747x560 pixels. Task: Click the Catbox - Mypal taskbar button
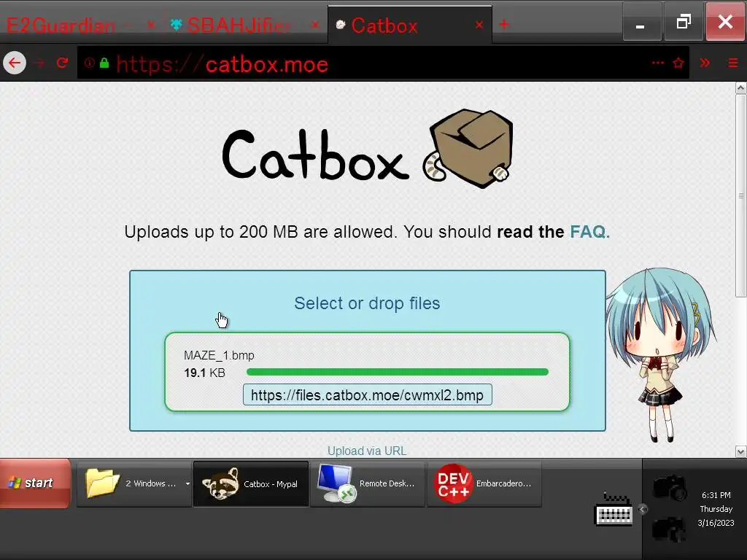click(251, 484)
